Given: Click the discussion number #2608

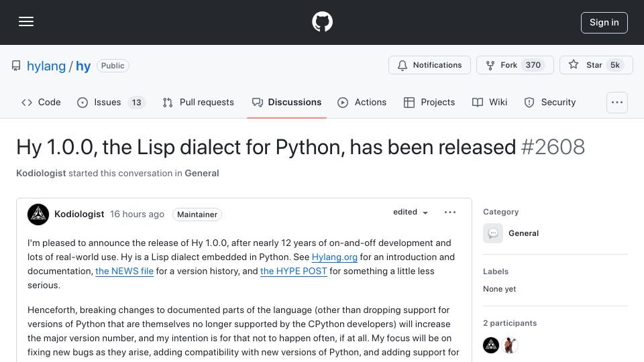Looking at the screenshot, I should point(553,147).
